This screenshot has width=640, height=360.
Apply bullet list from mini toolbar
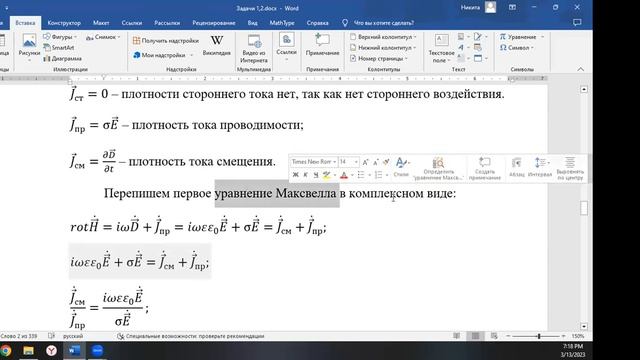coord(361,175)
